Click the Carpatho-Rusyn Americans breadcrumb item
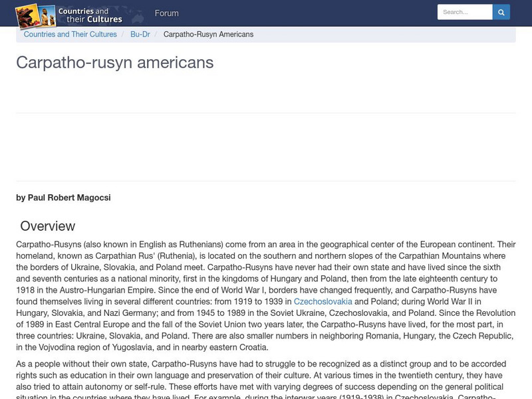Image resolution: width=532 pixels, height=399 pixels. 209,34
